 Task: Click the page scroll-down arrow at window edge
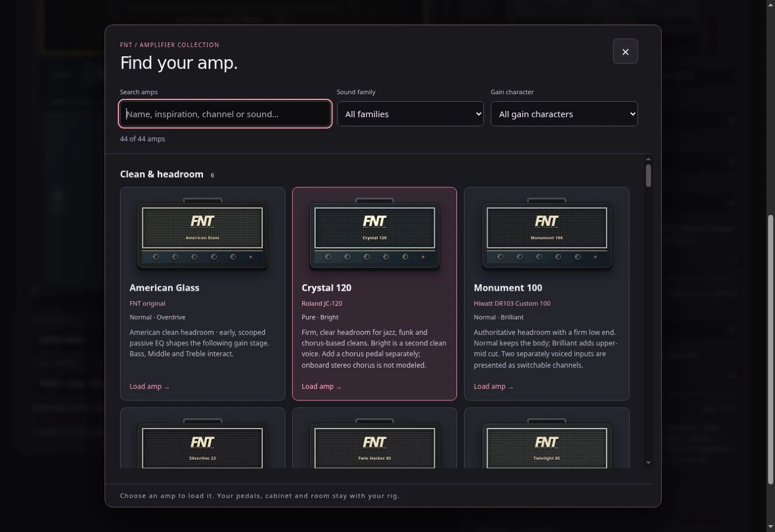tap(770, 527)
